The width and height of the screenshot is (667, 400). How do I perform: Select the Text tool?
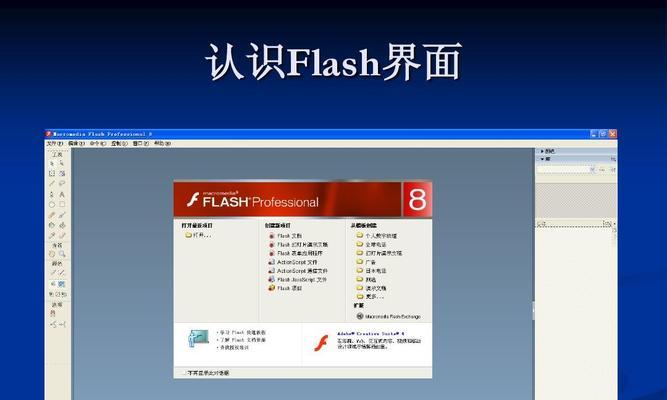pyautogui.click(x=62, y=194)
